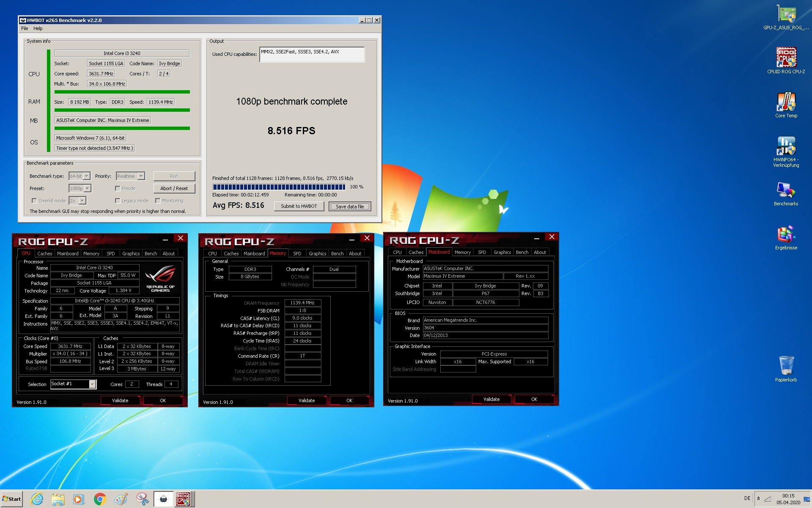The height and width of the screenshot is (508, 812).
Task: Click the benchmark progress bar
Action: coord(279,187)
